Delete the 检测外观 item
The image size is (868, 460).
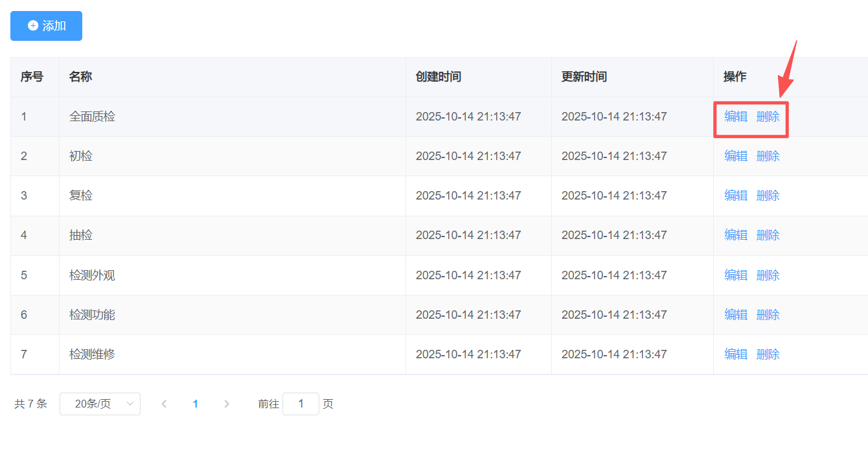(768, 275)
